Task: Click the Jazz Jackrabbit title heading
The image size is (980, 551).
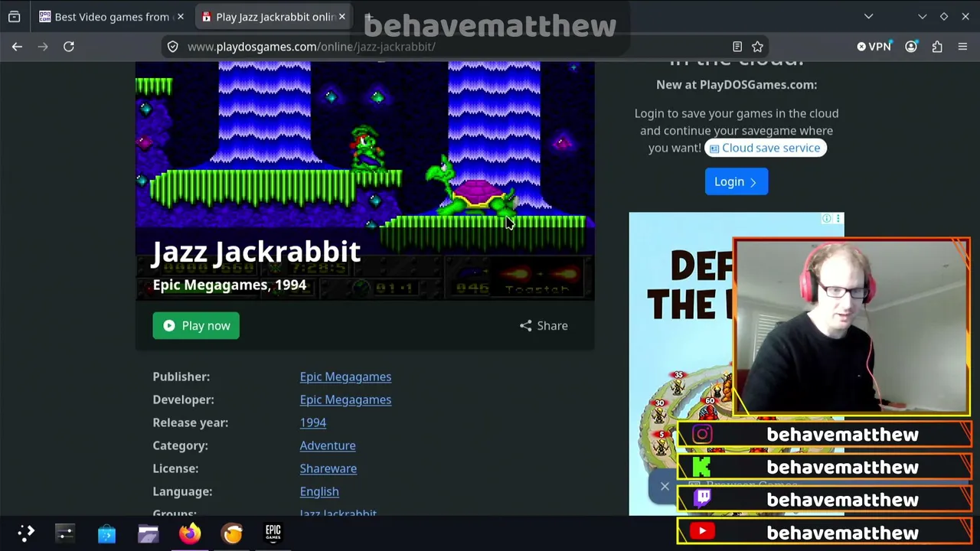Action: point(256,252)
